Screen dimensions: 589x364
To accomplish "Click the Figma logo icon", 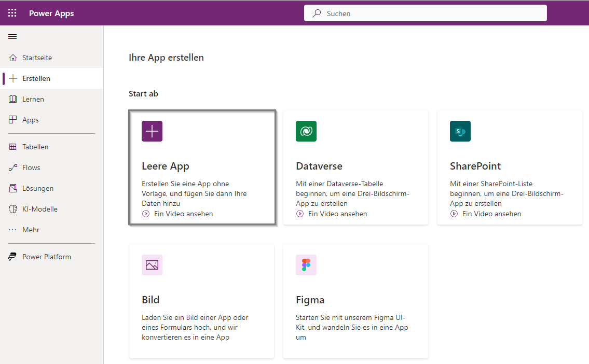I will (306, 265).
